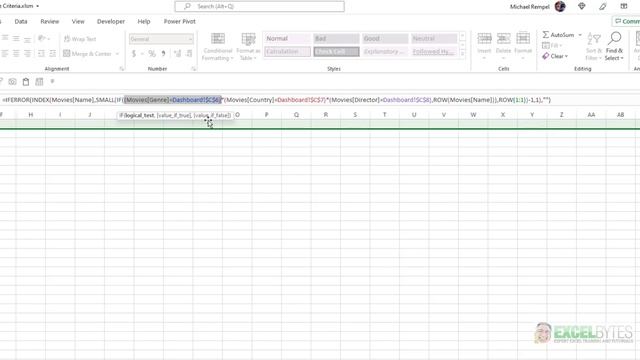
Task: Click the camera icon in quick access toolbar
Action: click(13, 82)
